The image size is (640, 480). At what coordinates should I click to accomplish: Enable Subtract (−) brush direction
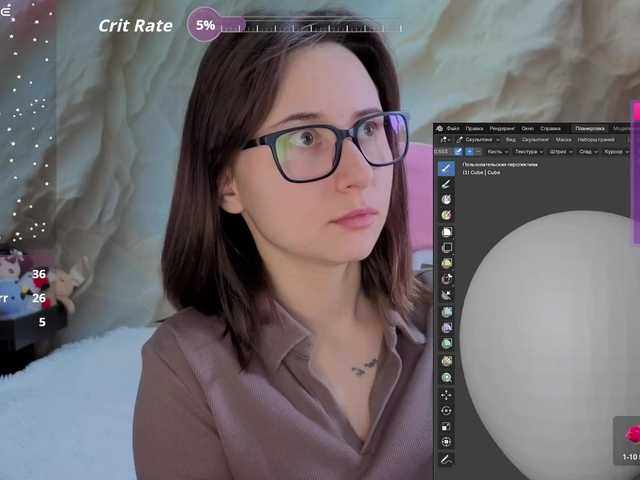pos(478,151)
